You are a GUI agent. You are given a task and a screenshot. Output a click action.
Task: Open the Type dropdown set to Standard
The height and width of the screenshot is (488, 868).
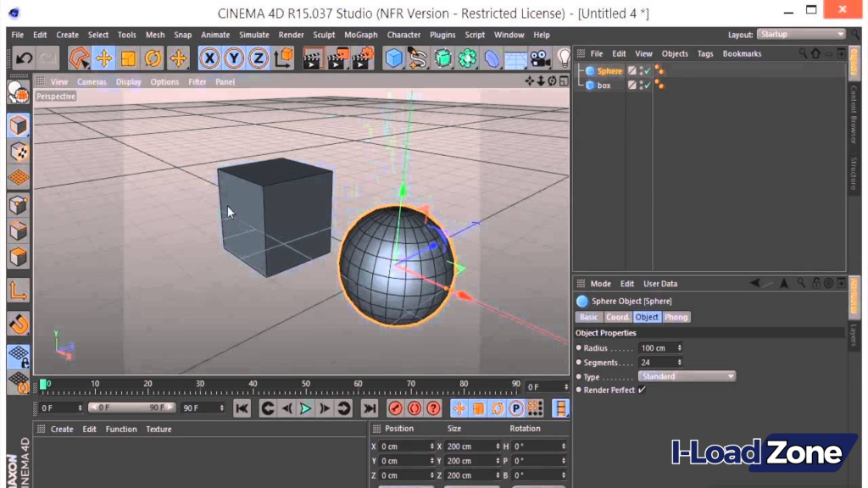[x=687, y=376]
